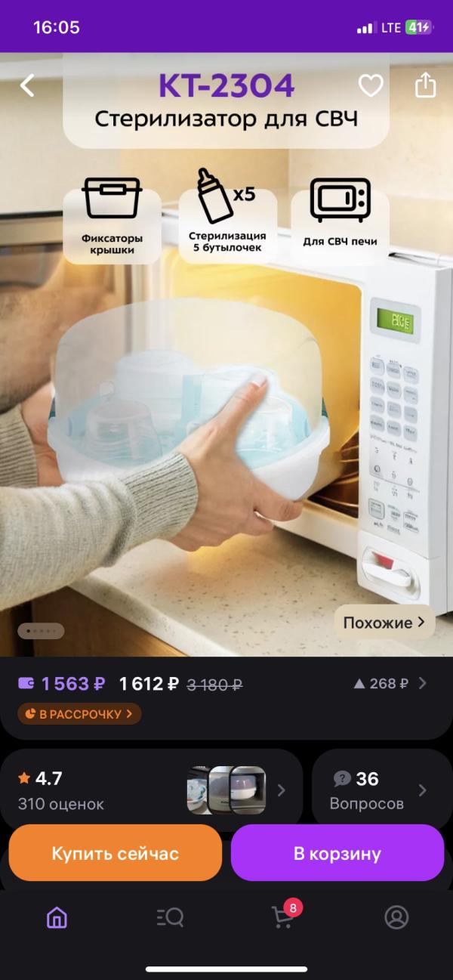Tap the back arrow icon
This screenshot has width=453, height=980.
[27, 85]
